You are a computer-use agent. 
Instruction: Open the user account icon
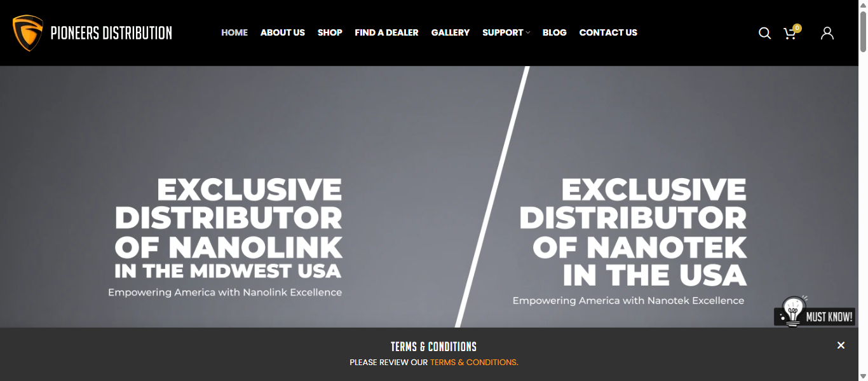coord(827,33)
